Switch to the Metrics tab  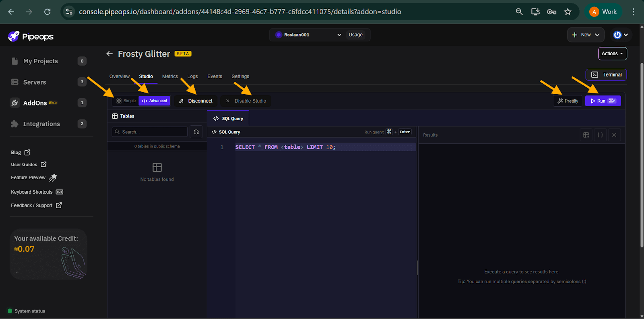[x=170, y=76]
